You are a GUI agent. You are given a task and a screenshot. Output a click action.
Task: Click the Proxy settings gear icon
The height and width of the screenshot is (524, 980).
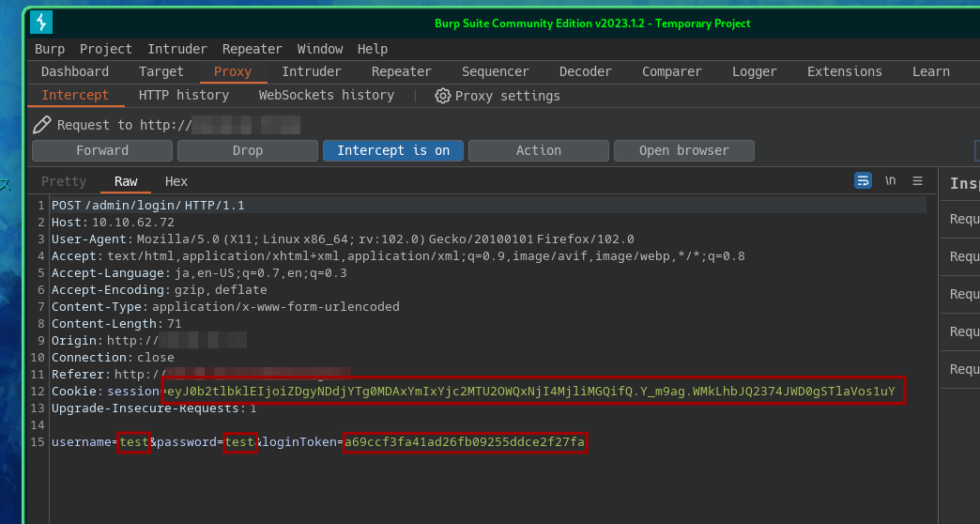click(442, 96)
